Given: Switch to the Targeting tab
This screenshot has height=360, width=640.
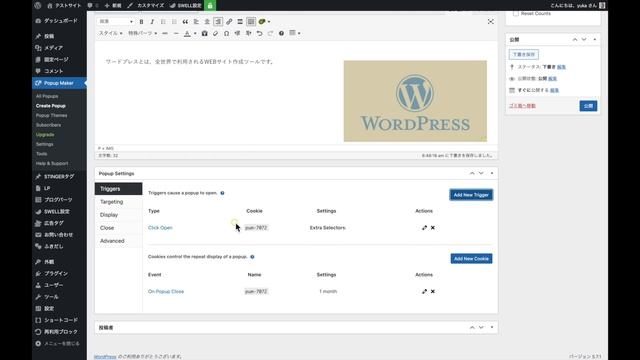Looking at the screenshot, I should tap(118, 202).
